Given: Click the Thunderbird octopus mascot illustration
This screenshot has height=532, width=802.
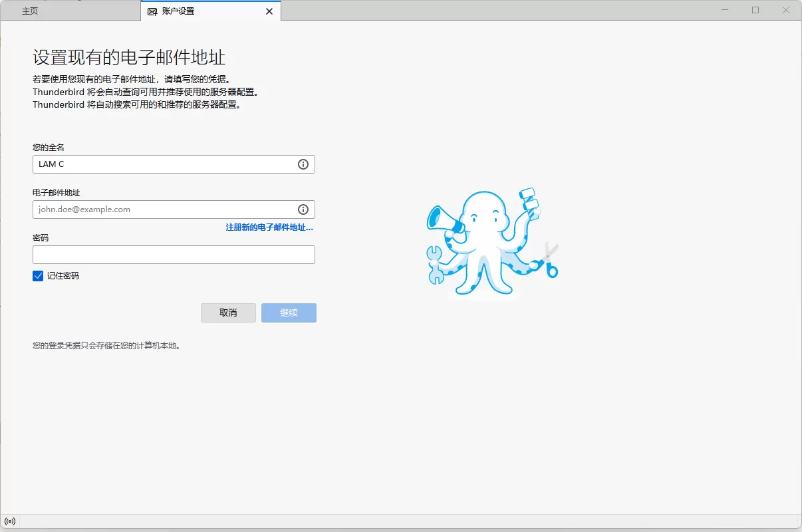Looking at the screenshot, I should tap(492, 243).
